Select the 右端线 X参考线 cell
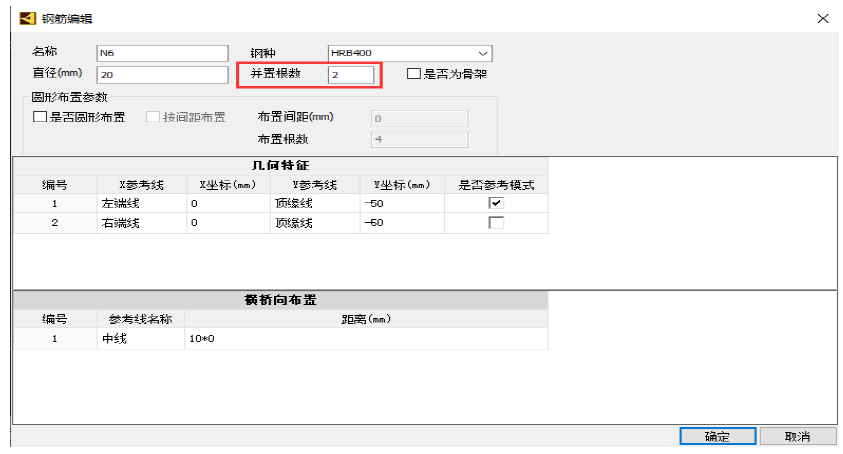Viewport: 843px width, 454px height. [x=142, y=223]
